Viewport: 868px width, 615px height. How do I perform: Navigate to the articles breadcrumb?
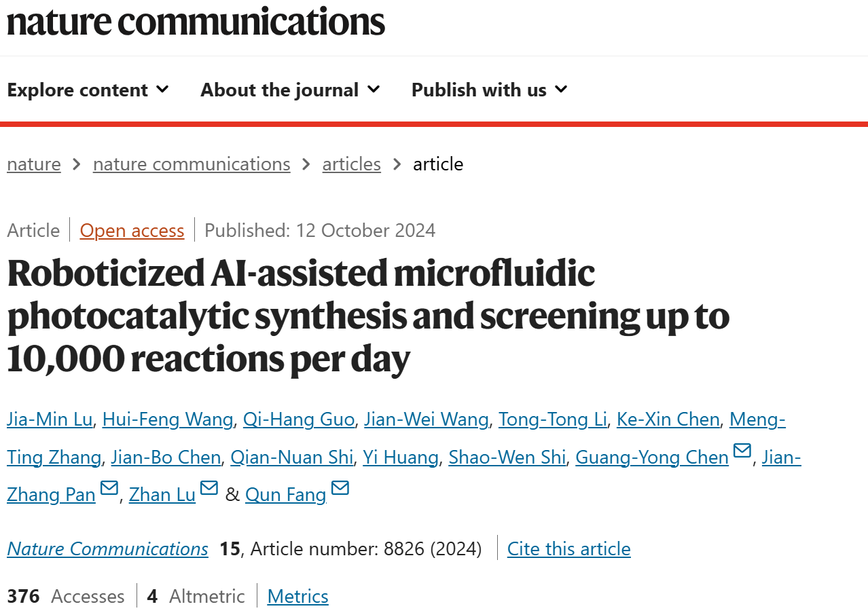352,164
